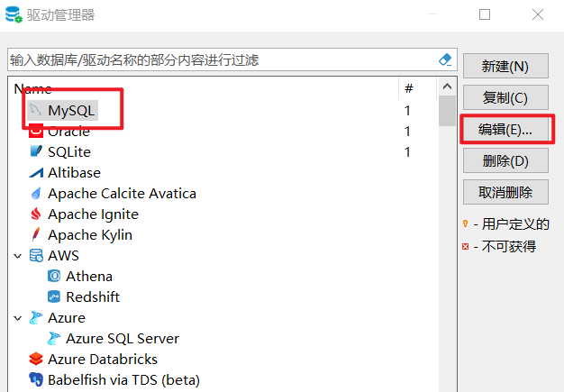Select the Athena driver entry

(x=89, y=277)
